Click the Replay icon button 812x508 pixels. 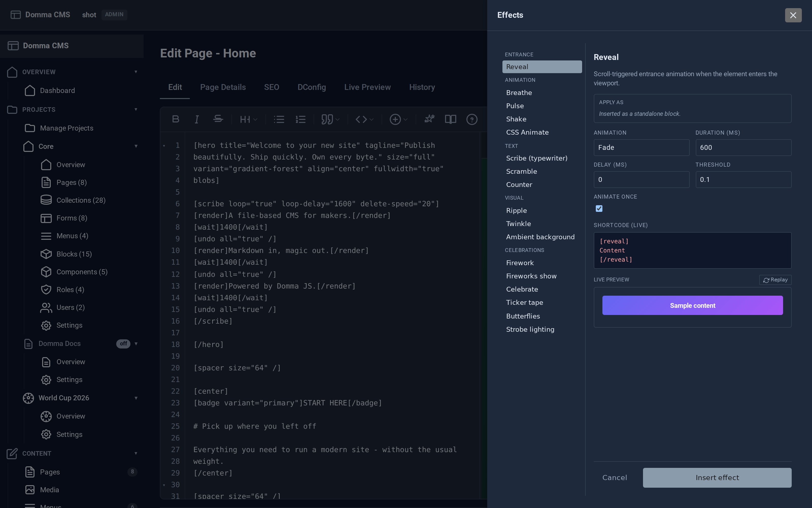[x=775, y=280]
